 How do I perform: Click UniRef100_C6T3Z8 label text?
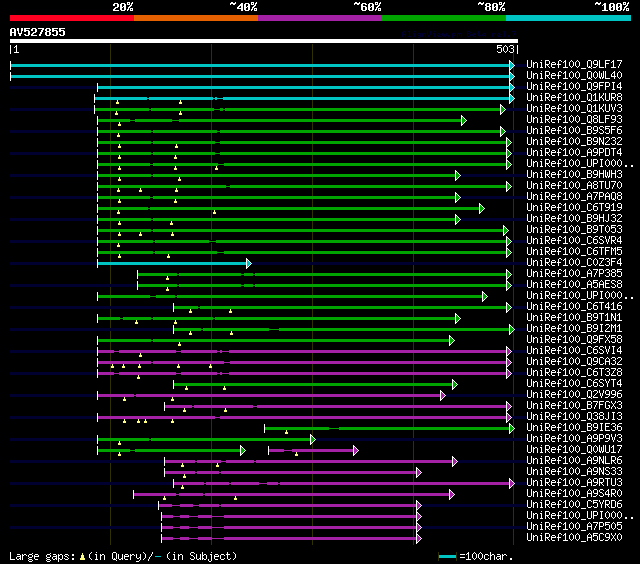pos(574,373)
